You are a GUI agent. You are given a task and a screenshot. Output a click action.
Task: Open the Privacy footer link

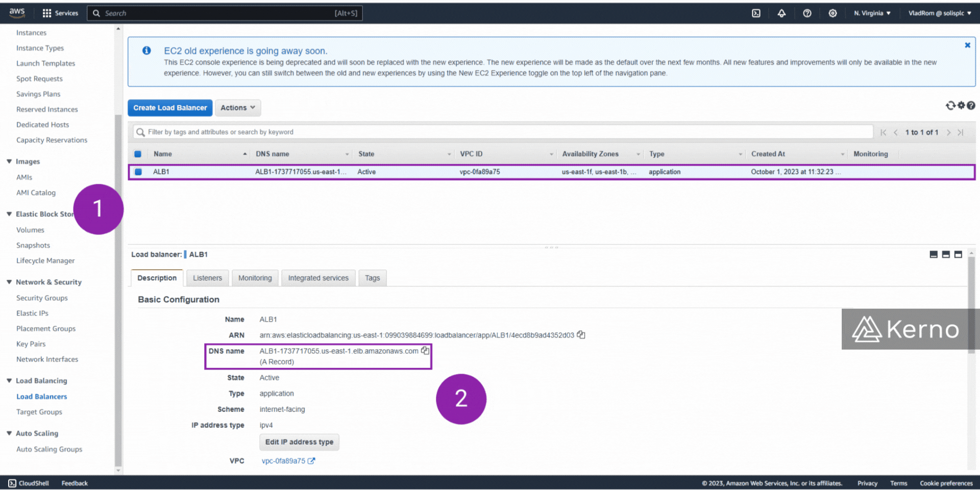(867, 483)
